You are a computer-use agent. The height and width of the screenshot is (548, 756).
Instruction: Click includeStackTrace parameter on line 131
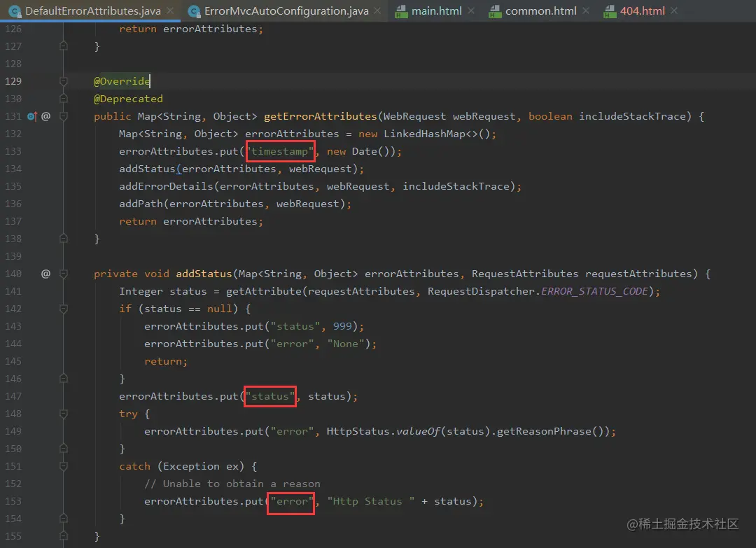click(x=632, y=116)
